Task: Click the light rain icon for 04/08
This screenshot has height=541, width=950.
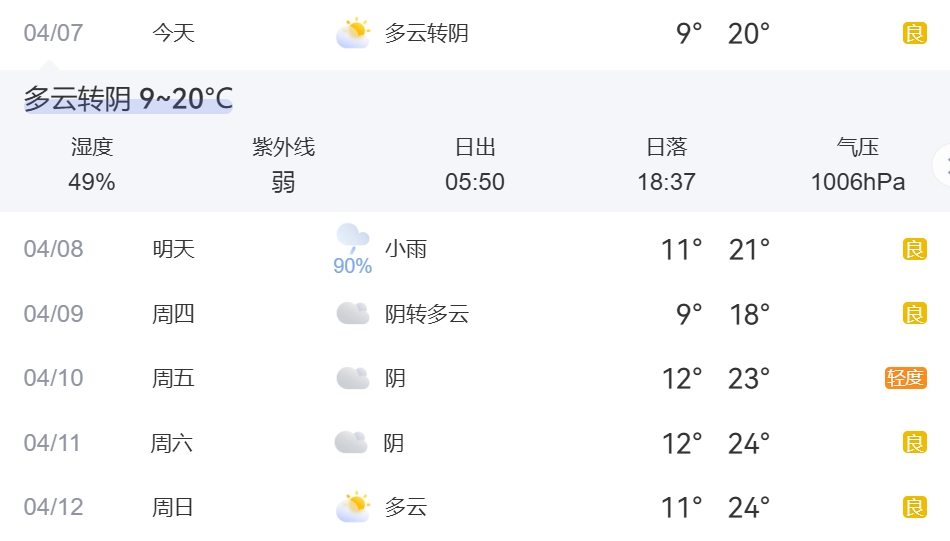Action: [x=352, y=238]
